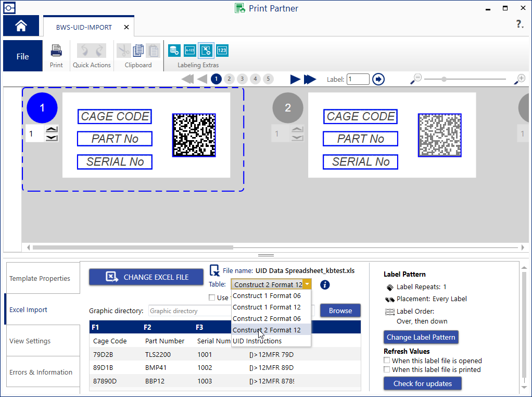The height and width of the screenshot is (397, 532).
Task: Click the Home icon
Action: pyautogui.click(x=21, y=26)
